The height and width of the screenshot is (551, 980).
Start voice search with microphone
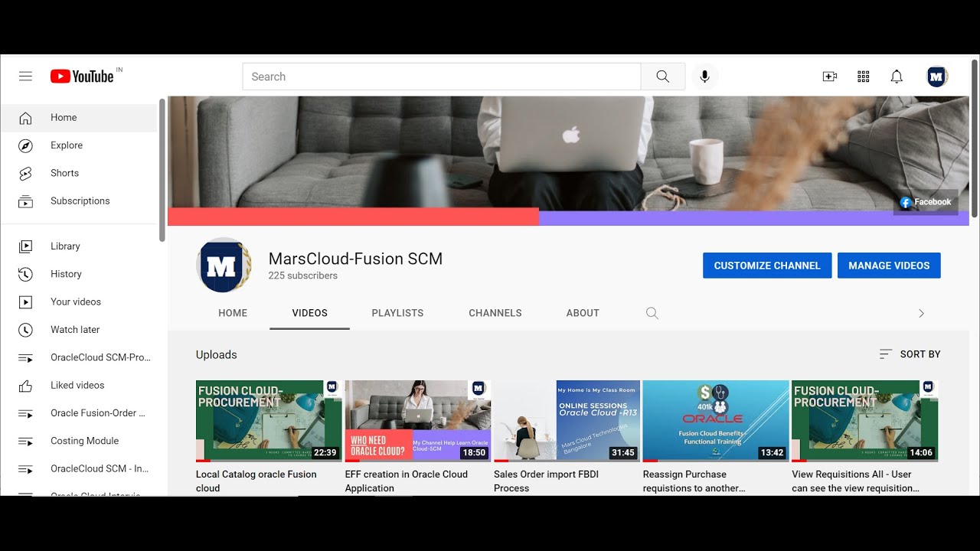click(705, 77)
